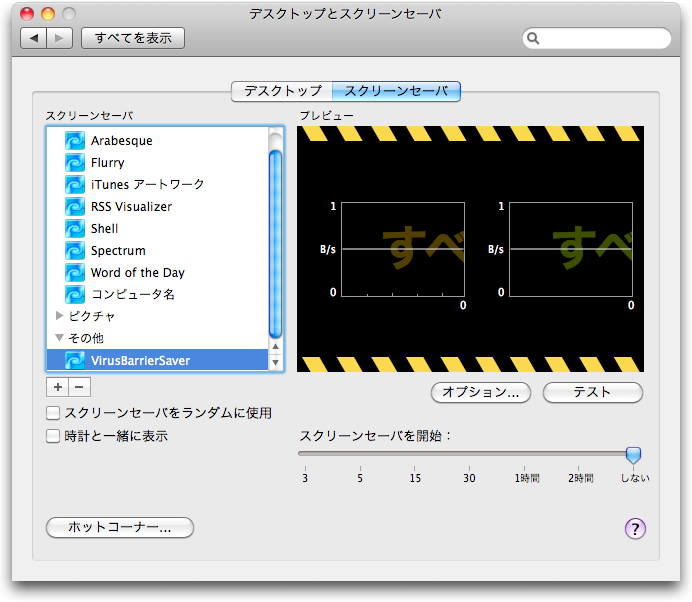Open オプション... for the screen saver

pos(481,392)
